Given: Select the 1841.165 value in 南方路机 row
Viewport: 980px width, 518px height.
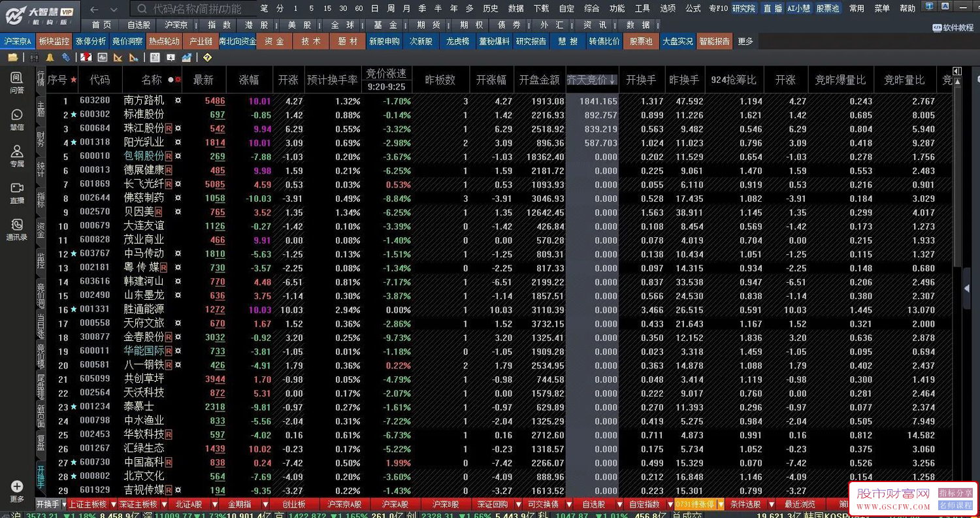Looking at the screenshot, I should pos(598,101).
